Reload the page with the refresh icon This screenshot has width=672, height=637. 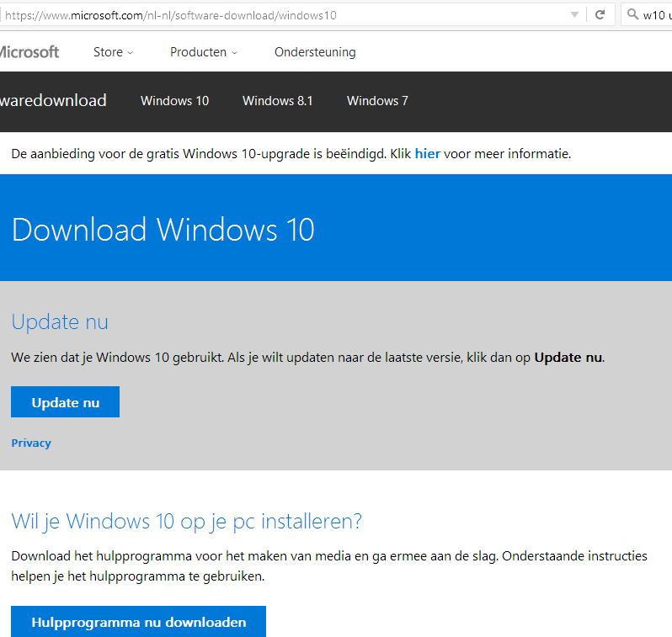click(x=600, y=15)
